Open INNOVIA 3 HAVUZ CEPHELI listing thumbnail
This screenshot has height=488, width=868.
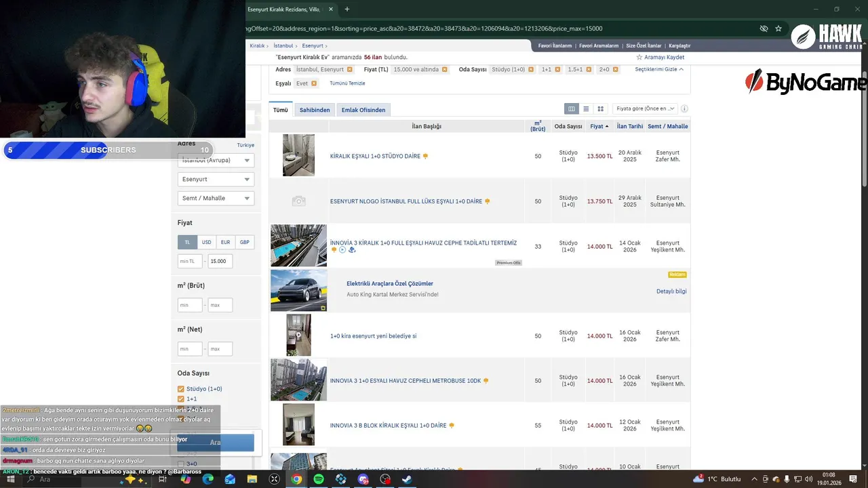pyautogui.click(x=298, y=380)
